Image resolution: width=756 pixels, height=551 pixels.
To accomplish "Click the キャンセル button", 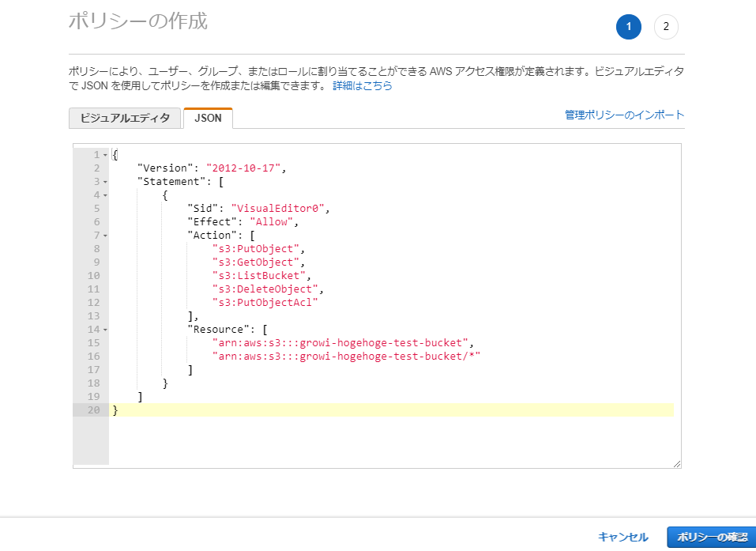I will click(622, 536).
